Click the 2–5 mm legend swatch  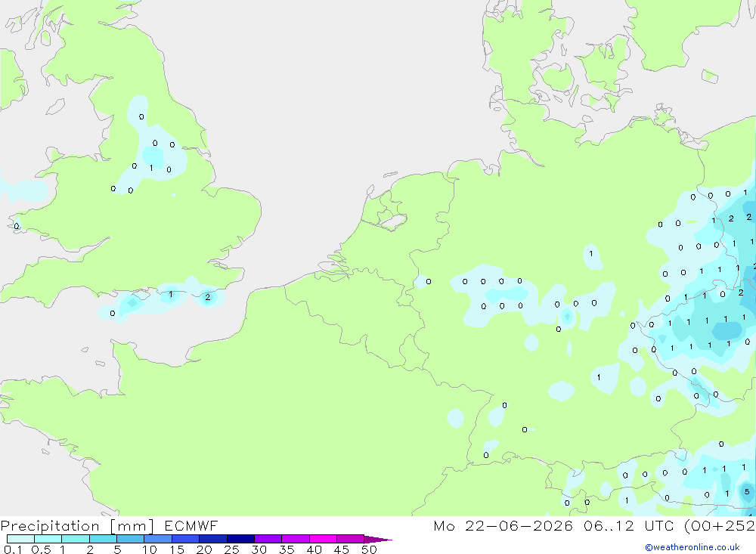pos(103,539)
